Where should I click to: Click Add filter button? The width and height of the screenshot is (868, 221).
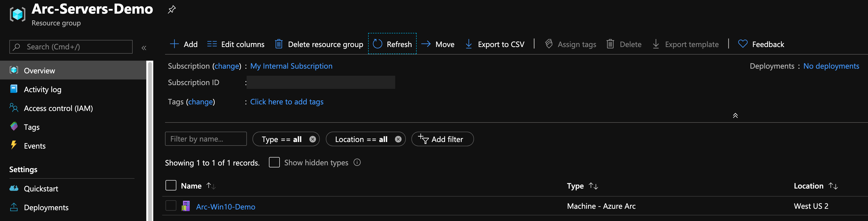[x=442, y=139]
